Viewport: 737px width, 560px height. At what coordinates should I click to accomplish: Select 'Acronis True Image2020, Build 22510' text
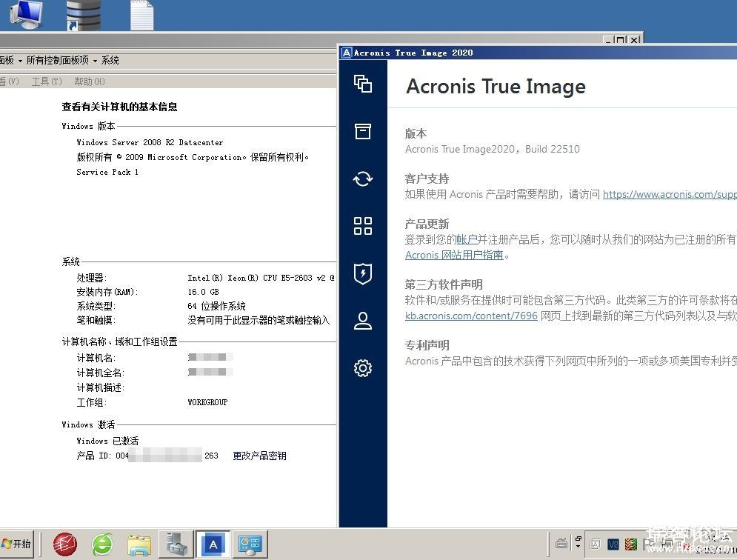(492, 149)
